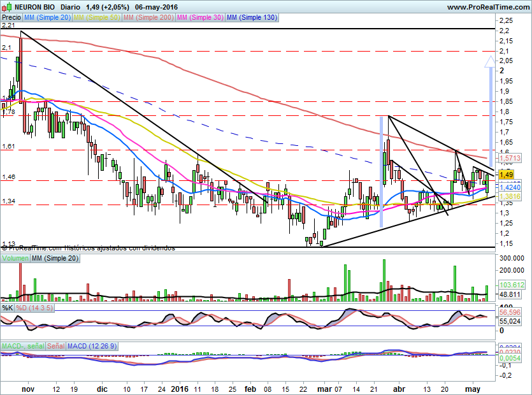Open the Volumen panel label settings

14,258
